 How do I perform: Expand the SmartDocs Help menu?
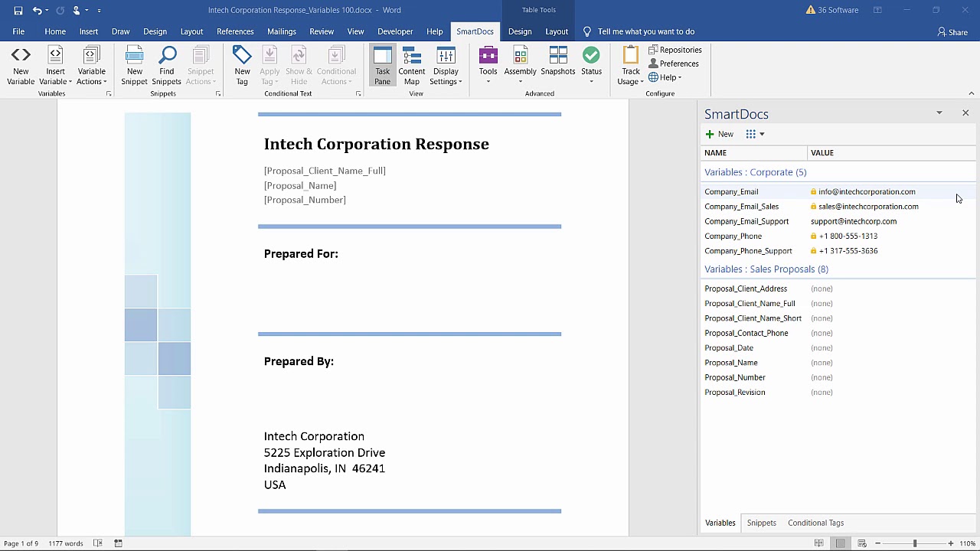pyautogui.click(x=665, y=77)
